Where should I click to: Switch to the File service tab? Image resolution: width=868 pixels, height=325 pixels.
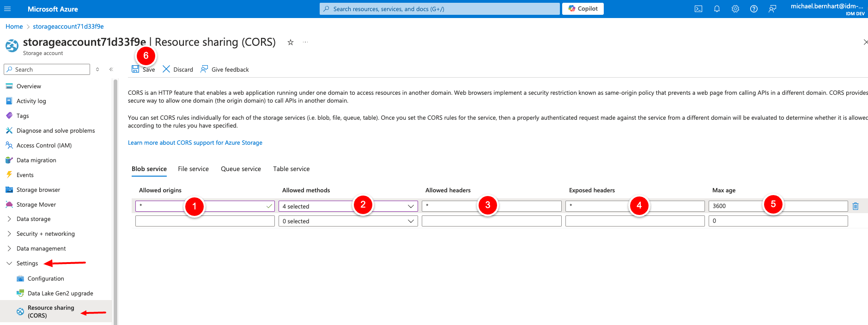pos(193,169)
